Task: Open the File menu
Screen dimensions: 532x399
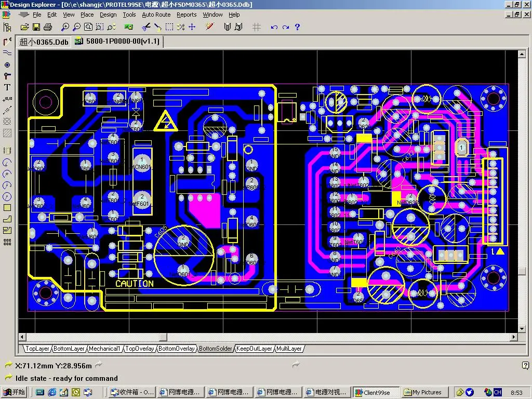Action: pos(37,15)
